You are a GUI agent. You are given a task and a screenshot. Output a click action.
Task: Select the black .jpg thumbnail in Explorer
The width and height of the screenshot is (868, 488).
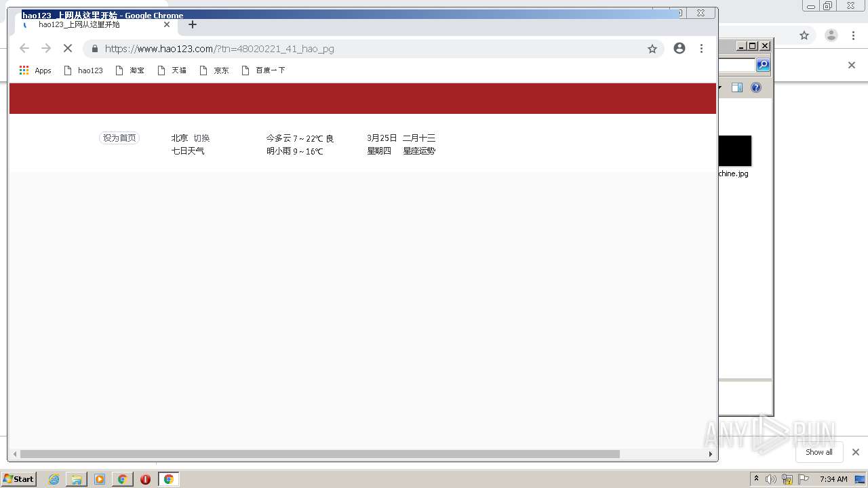pos(735,150)
